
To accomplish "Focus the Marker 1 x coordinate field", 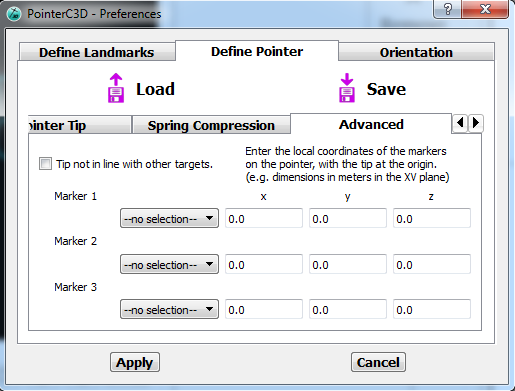I will click(264, 218).
